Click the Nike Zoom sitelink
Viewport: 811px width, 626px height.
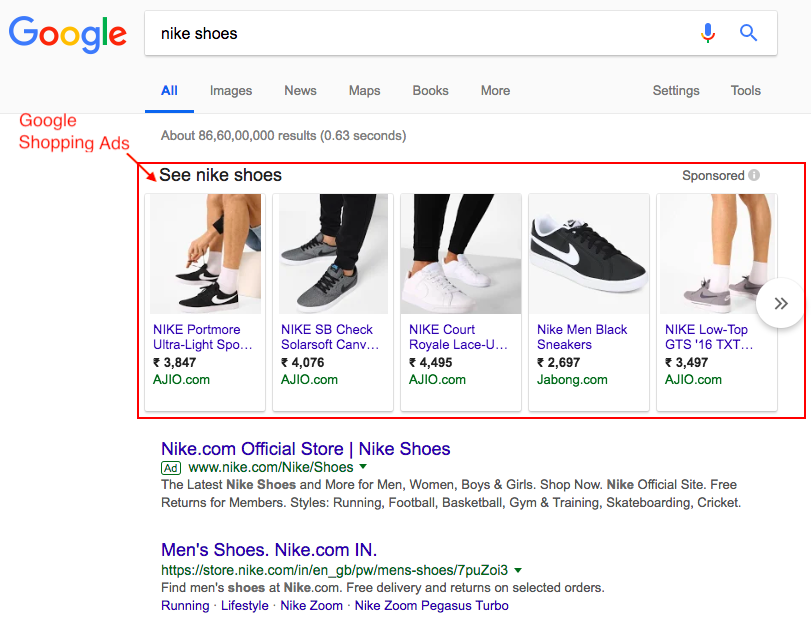[311, 605]
